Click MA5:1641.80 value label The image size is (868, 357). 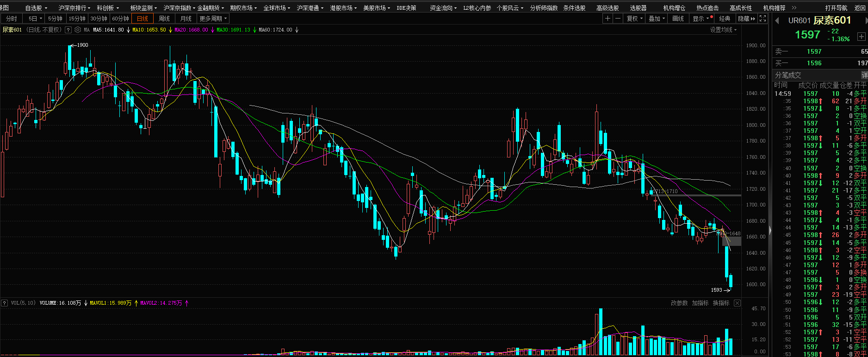108,30
